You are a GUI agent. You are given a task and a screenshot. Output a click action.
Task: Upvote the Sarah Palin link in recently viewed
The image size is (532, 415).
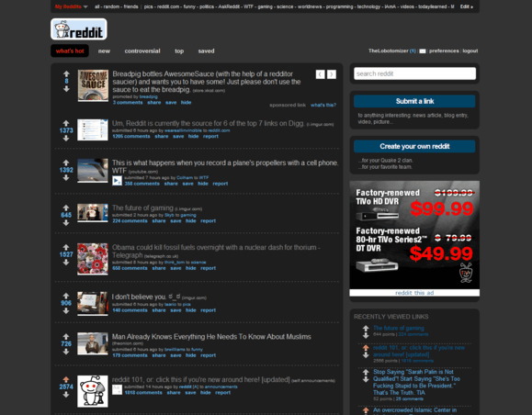click(x=366, y=372)
